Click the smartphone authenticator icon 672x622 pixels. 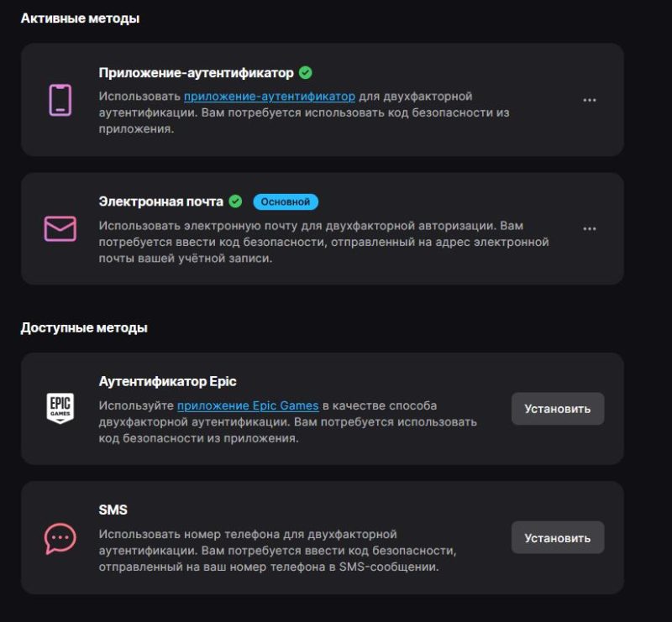(59, 102)
